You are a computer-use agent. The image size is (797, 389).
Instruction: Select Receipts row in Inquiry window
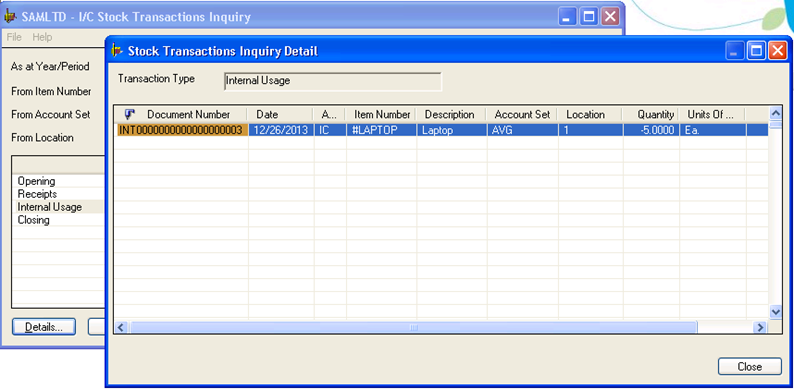(37, 194)
